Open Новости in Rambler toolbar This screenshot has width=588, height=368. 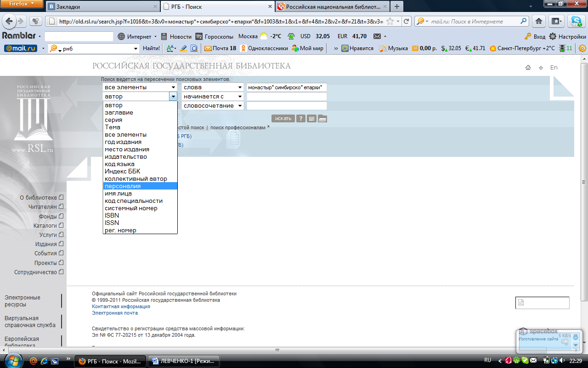click(175, 36)
